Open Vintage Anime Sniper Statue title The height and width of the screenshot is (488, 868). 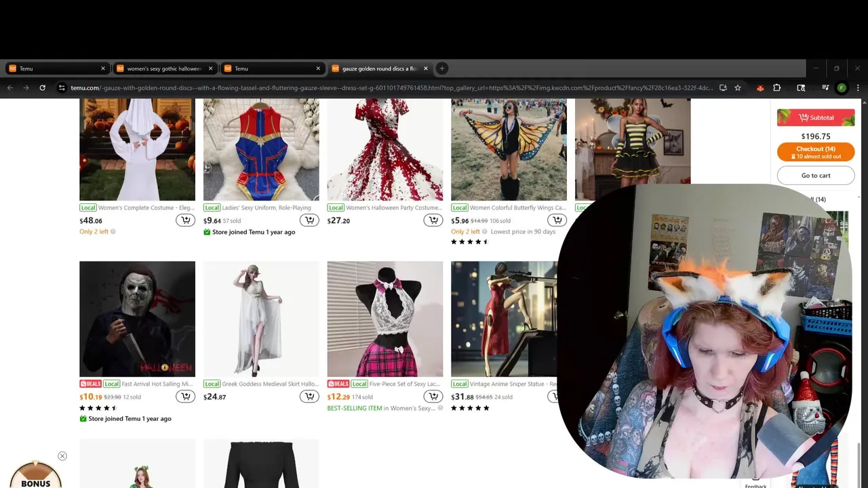[513, 384]
